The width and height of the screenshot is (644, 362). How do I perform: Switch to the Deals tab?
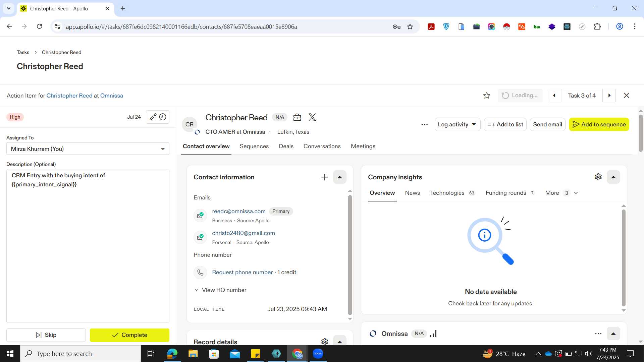coord(286,146)
